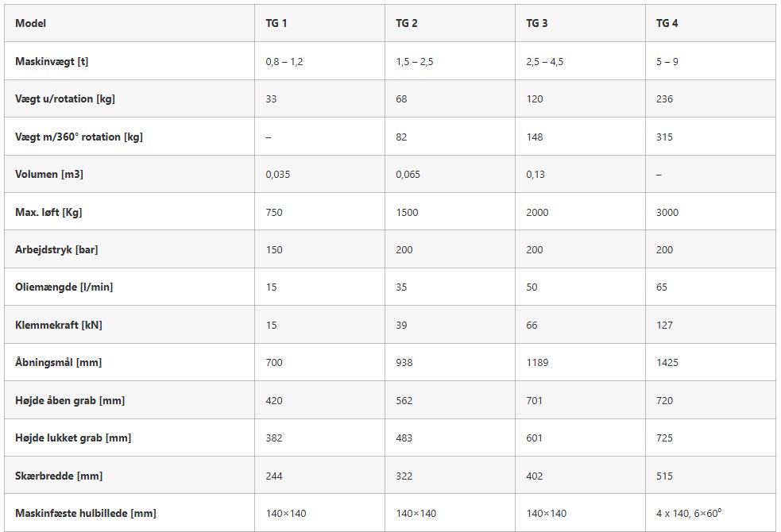
Task: Click the Oliemængde value 65 cell
Action: pyautogui.click(x=662, y=287)
